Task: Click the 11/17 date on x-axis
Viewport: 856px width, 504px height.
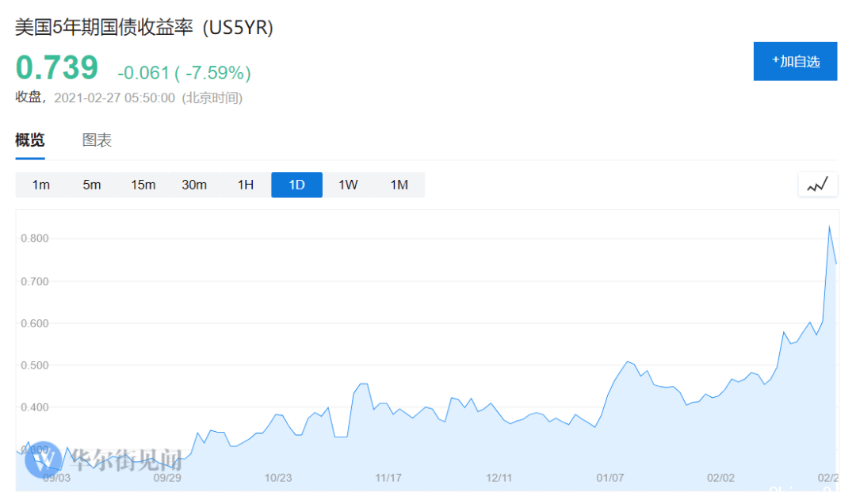Action: tap(388, 478)
